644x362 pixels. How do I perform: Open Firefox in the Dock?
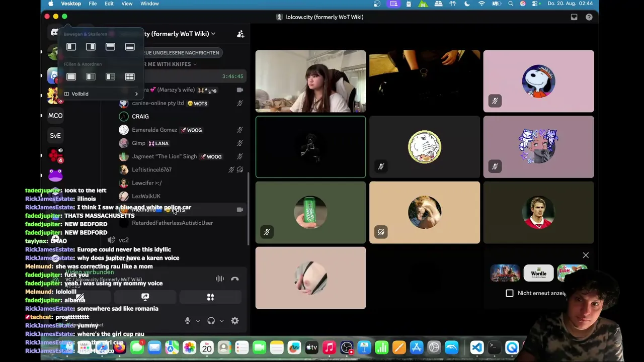click(x=119, y=347)
